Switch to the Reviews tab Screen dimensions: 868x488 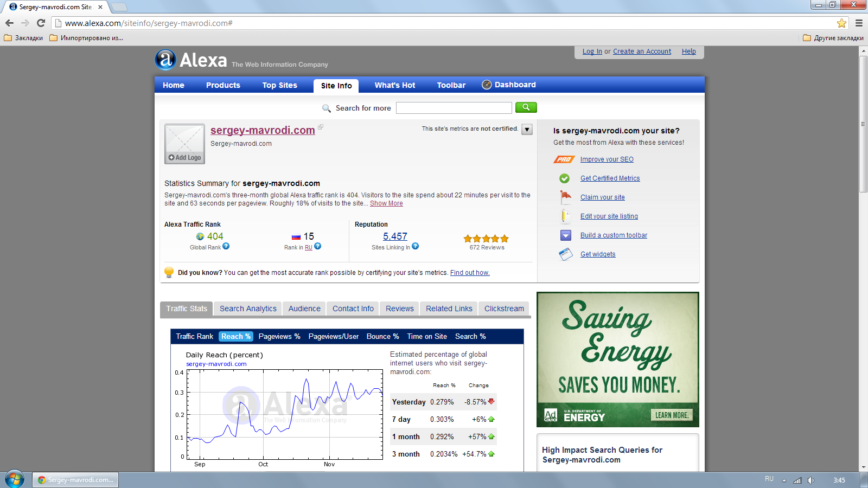[x=400, y=309]
